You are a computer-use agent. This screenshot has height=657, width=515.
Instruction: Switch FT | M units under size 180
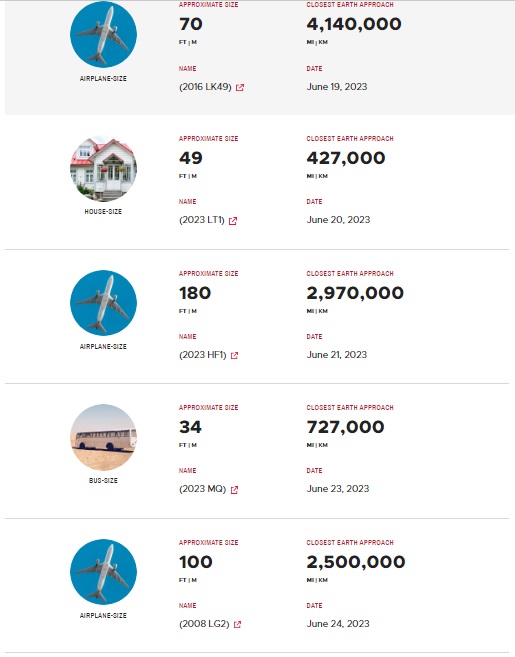tap(188, 311)
